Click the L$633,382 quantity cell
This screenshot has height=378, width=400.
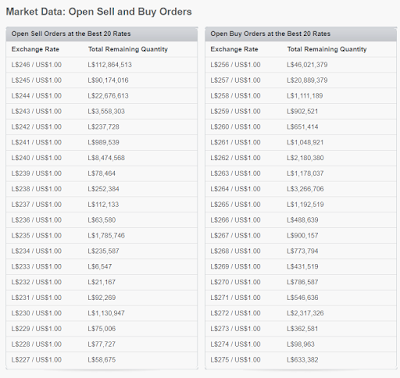click(302, 360)
